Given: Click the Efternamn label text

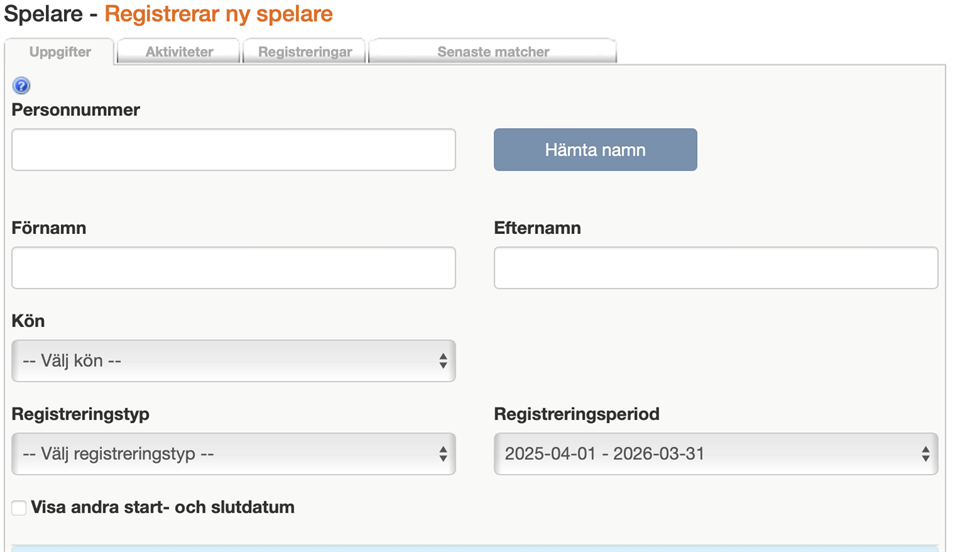Looking at the screenshot, I should tap(537, 228).
